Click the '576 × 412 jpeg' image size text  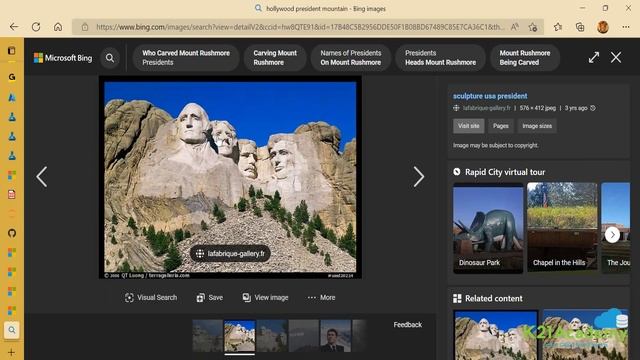(x=538, y=108)
